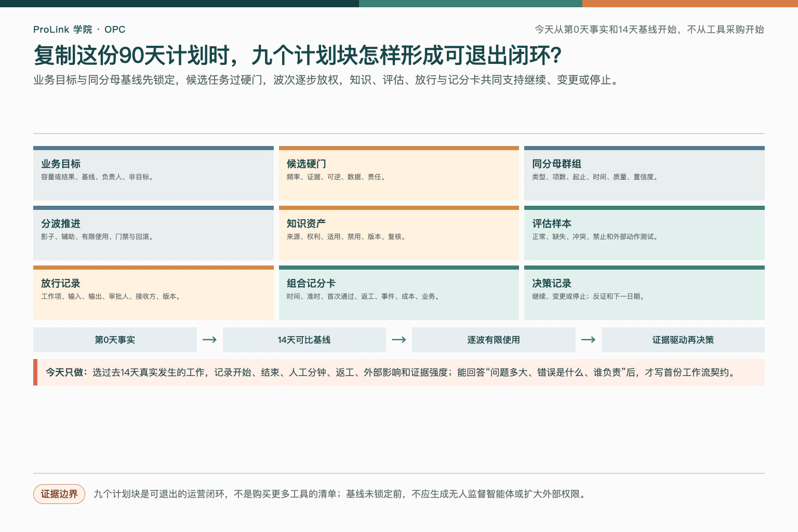This screenshot has width=798, height=532.
Task: Click the footer text starting 九个计划块是可退出的运营闭环
Action: click(341, 494)
